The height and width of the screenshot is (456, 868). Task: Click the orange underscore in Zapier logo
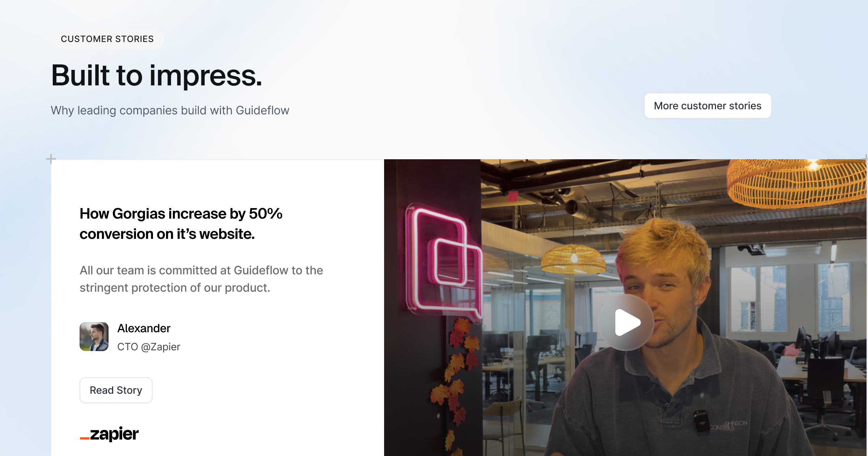click(x=85, y=439)
